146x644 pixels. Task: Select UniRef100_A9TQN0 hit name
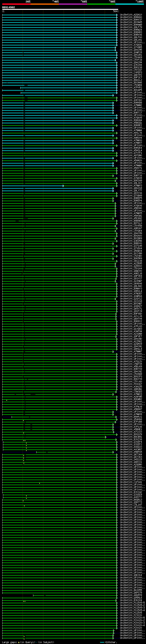click(x=131, y=156)
